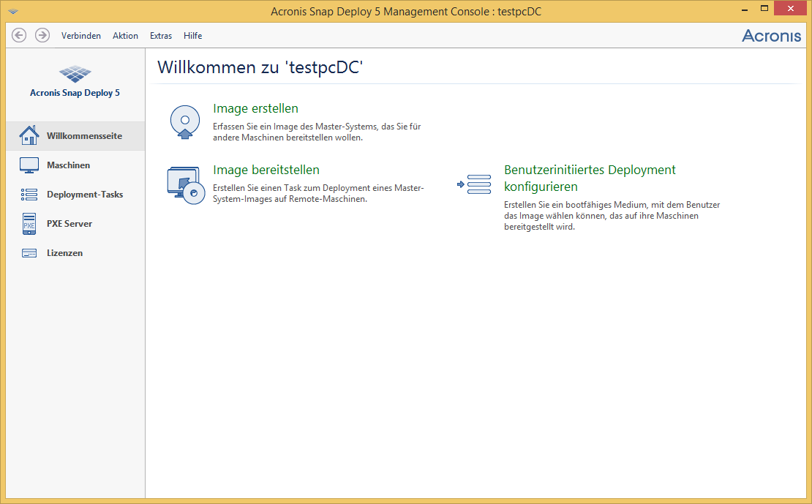Screen dimensions: 812x504
Task: Open the Extras menu
Action: coord(160,36)
